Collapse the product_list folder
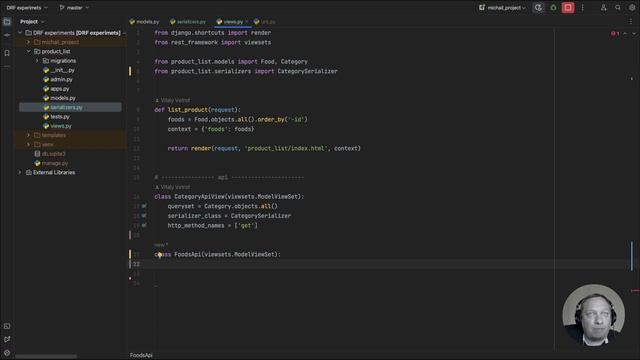 click(29, 51)
